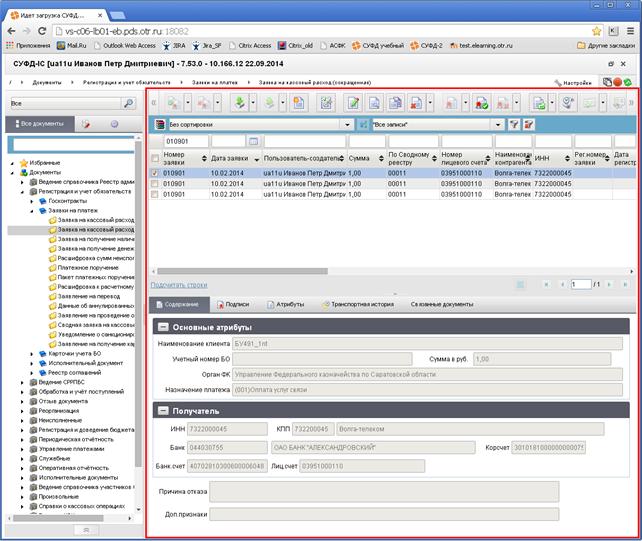Uncheck the first 010901 row checkbox
This screenshot has width=642, height=541.
(155, 173)
